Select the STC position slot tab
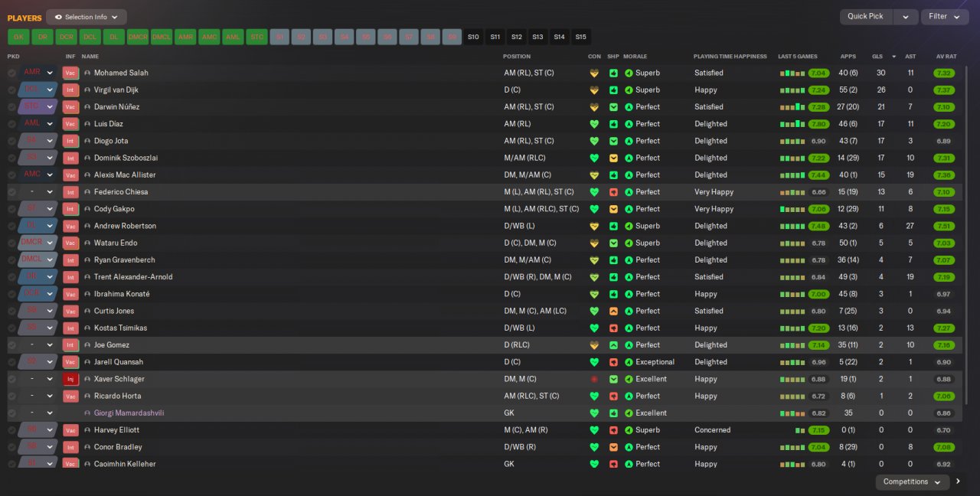This screenshot has width=980, height=496. [256, 37]
